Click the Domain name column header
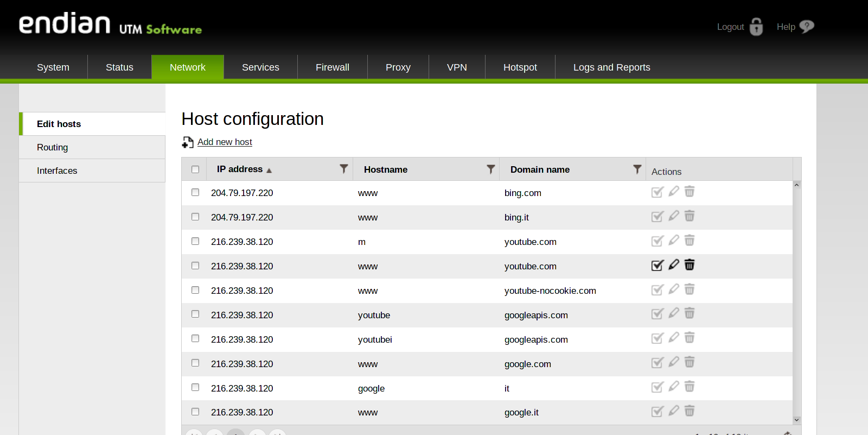The width and height of the screenshot is (868, 435). coord(540,169)
